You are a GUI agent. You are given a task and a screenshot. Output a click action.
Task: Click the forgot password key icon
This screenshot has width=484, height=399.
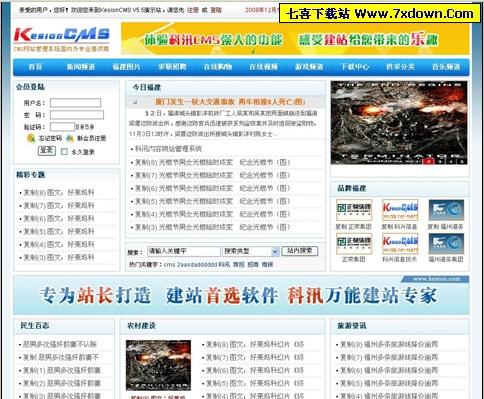coord(31,138)
